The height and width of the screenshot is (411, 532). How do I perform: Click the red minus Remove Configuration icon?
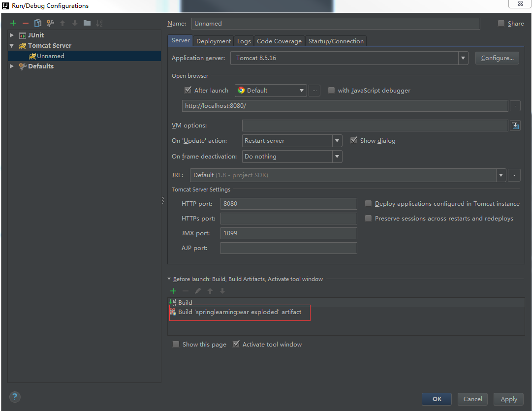pyautogui.click(x=26, y=23)
